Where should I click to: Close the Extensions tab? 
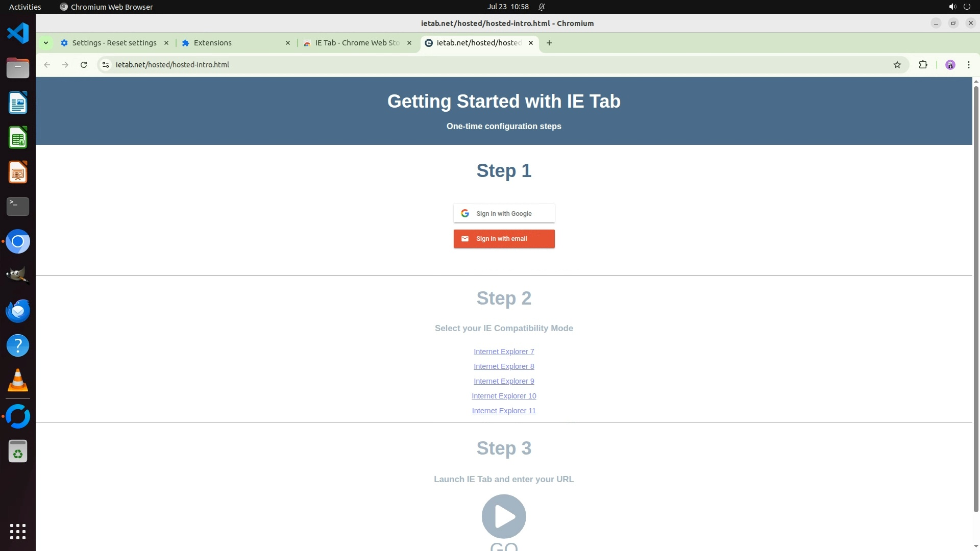[288, 43]
